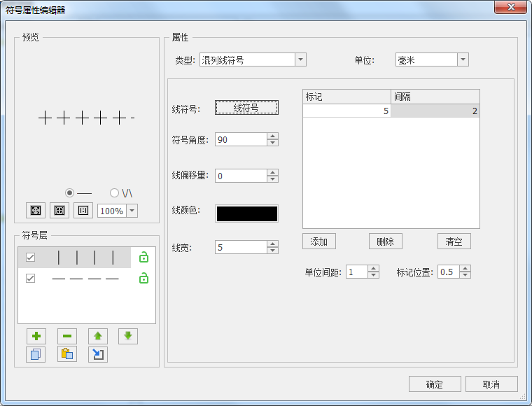Click the 标记 column header

coord(346,97)
